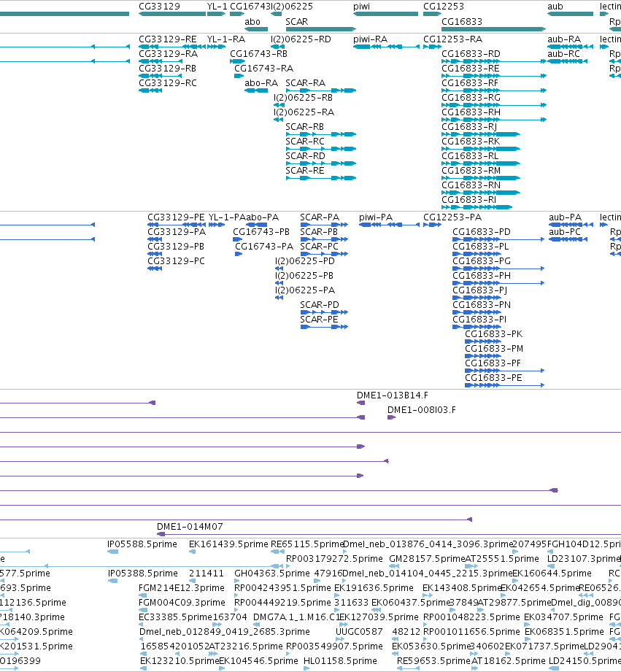Image resolution: width=621 pixels, height=672 pixels.
Task: Click the aub-PA protein label
Action: click(x=566, y=217)
